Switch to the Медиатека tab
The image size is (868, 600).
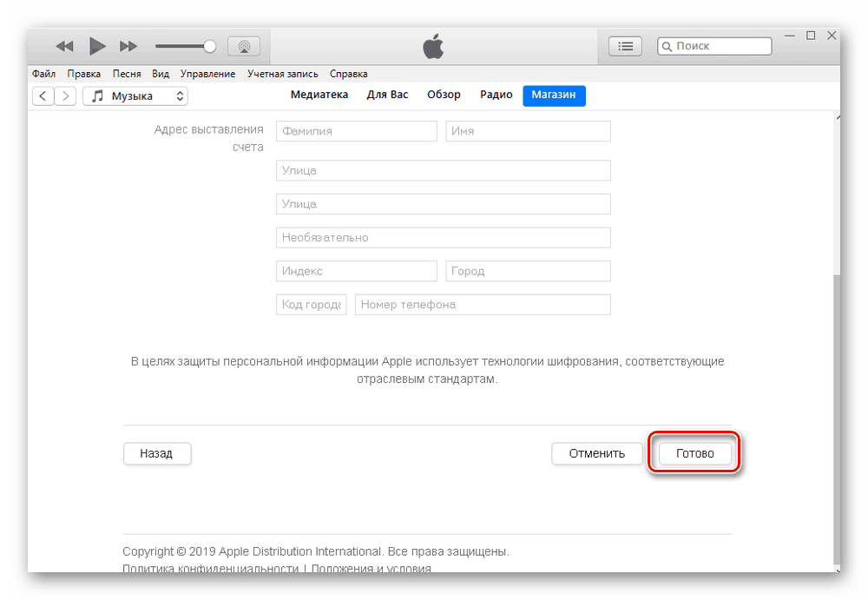[319, 95]
